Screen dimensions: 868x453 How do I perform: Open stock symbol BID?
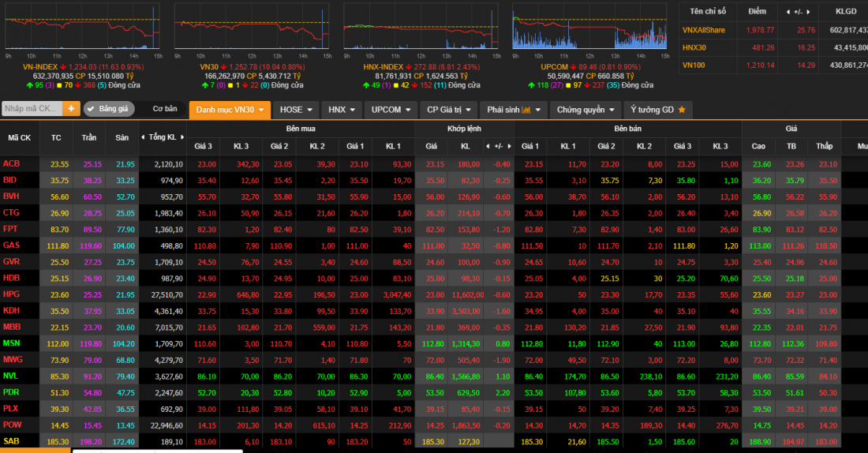[9, 180]
